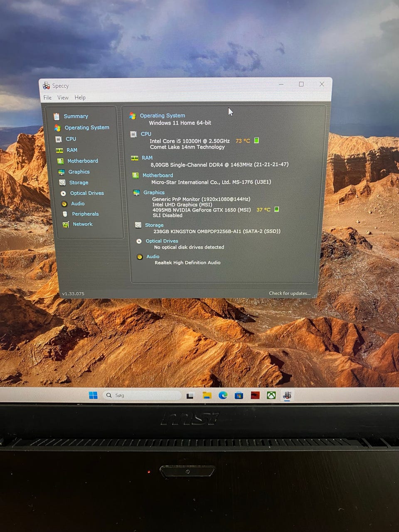The height and width of the screenshot is (532, 399).
Task: Open the Storage heading link in summary panel
Action: [154, 225]
